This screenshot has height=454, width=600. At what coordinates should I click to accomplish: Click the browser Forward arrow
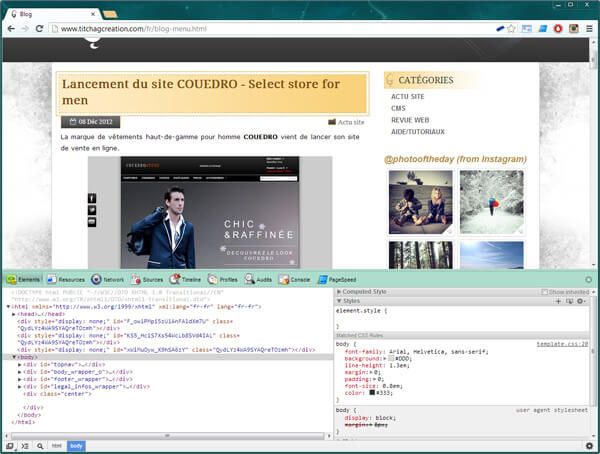coord(25,29)
